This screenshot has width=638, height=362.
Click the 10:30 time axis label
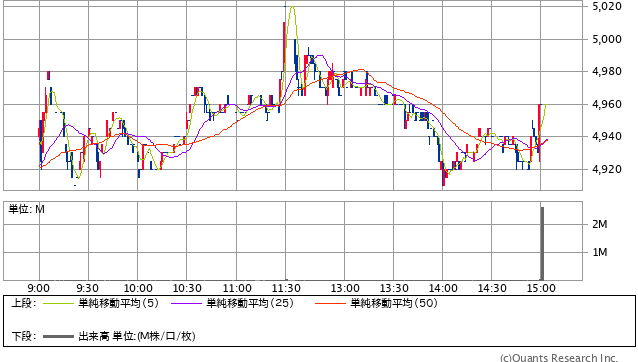[x=187, y=288]
